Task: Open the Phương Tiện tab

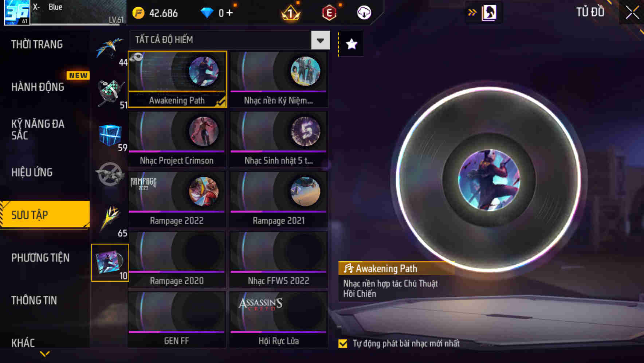Action: (40, 258)
